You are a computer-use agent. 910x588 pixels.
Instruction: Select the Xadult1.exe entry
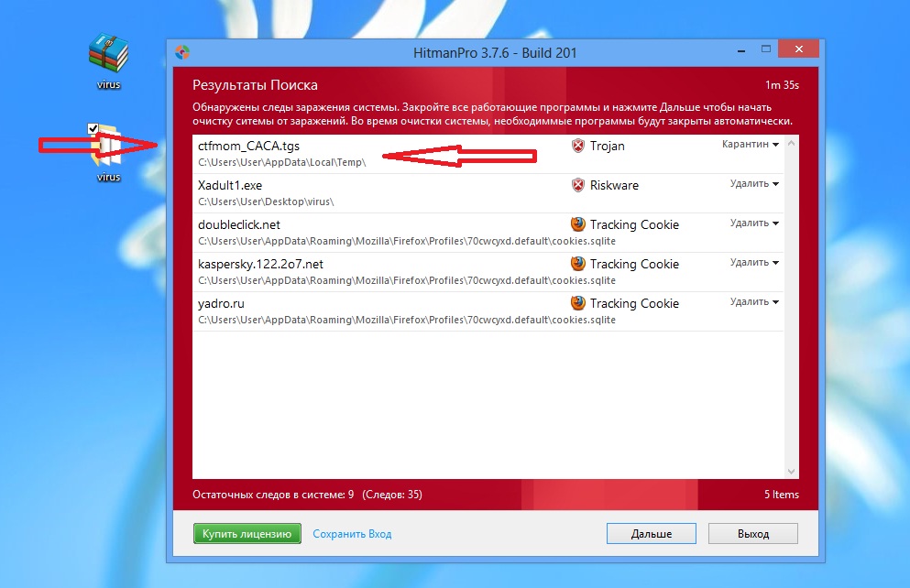tap(488, 193)
